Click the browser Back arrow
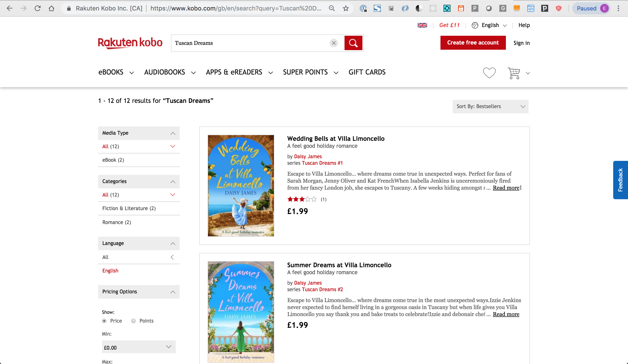 tap(9, 8)
